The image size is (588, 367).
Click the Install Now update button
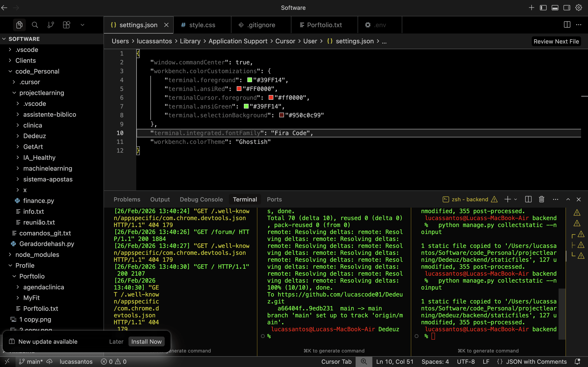(x=146, y=341)
